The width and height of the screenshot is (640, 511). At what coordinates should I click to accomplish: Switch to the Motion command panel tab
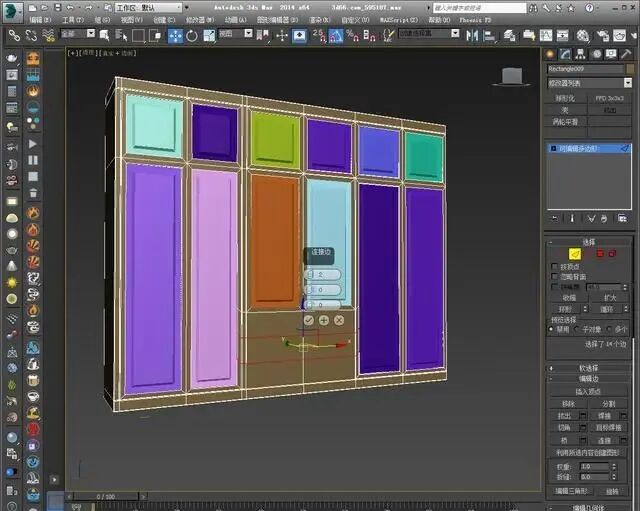pyautogui.click(x=596, y=54)
